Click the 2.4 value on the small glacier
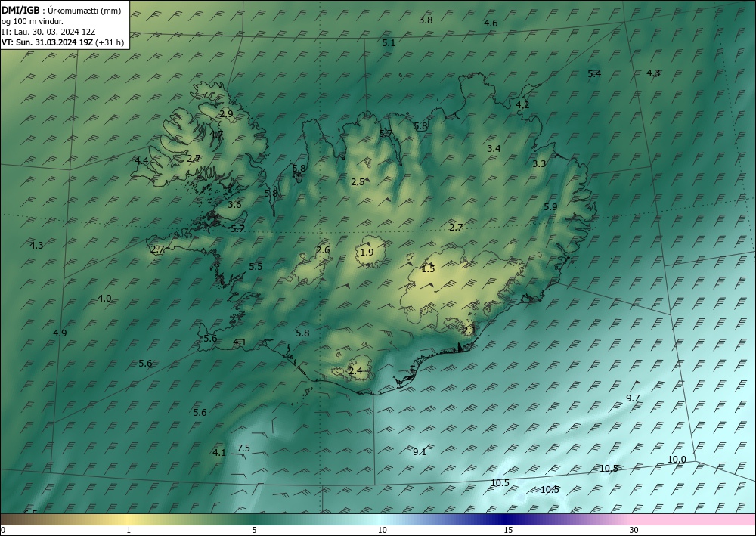 coord(355,371)
